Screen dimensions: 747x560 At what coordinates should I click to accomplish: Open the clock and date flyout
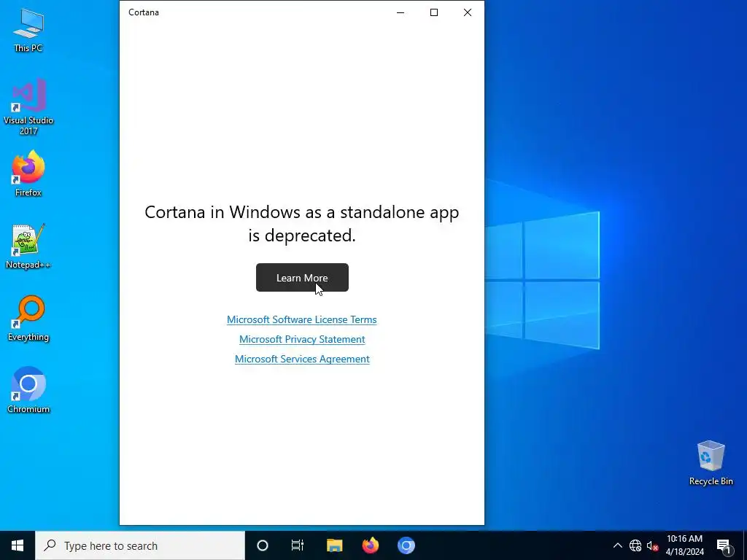click(x=684, y=545)
